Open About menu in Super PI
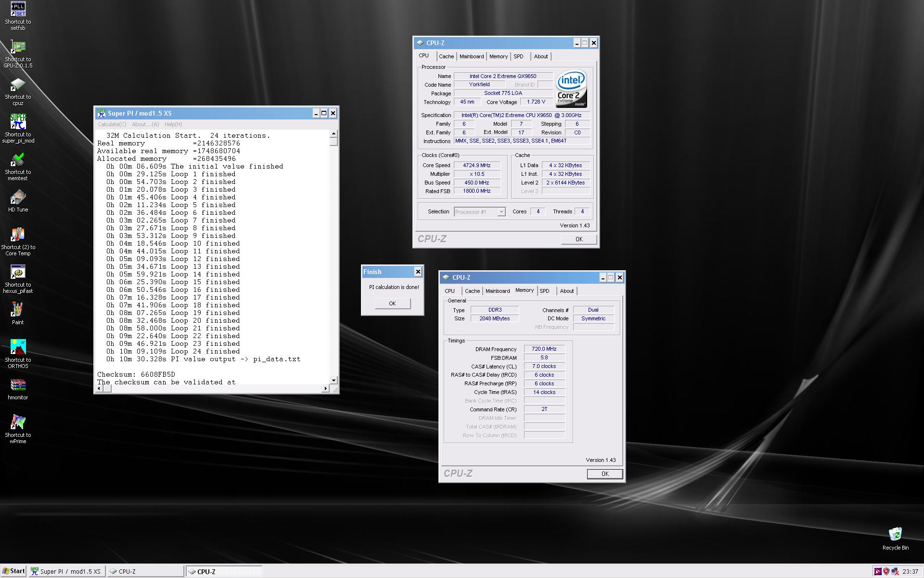The width and height of the screenshot is (924, 578). tap(145, 124)
